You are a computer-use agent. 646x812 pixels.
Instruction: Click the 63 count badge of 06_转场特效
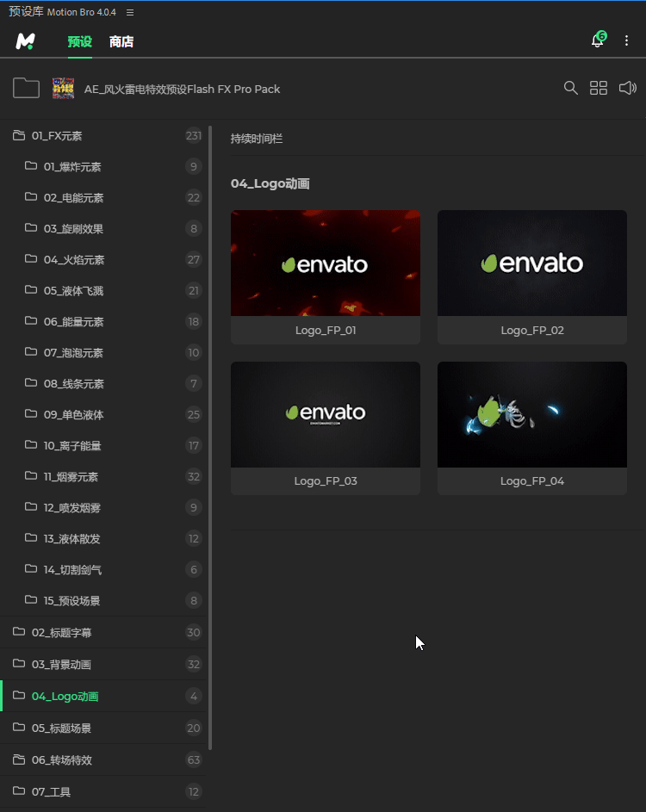(x=193, y=759)
